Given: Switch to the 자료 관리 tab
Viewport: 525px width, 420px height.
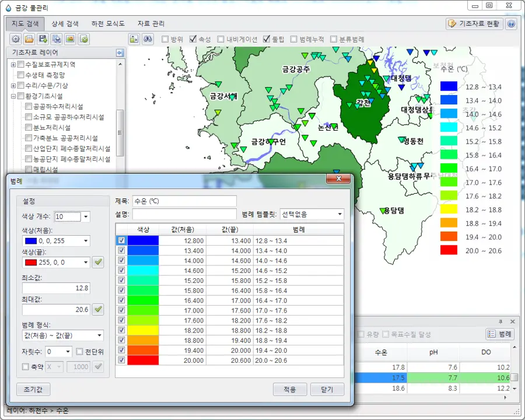Looking at the screenshot, I should point(151,24).
